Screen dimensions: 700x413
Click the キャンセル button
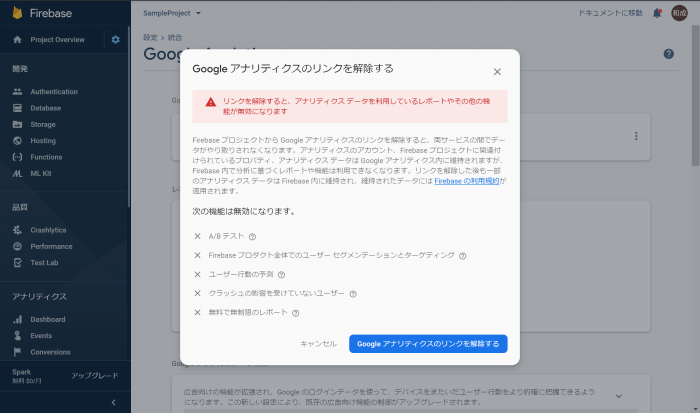[318, 344]
